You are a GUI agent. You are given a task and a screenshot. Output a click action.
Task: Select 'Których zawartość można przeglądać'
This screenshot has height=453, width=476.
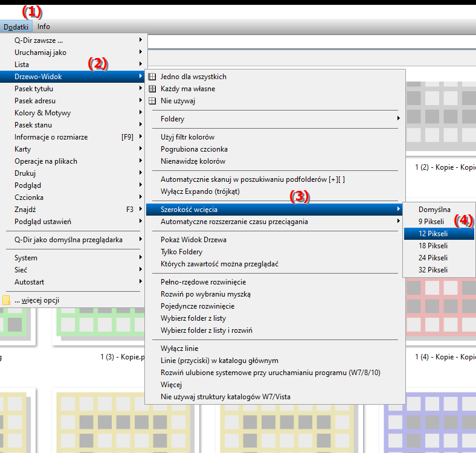275,264
